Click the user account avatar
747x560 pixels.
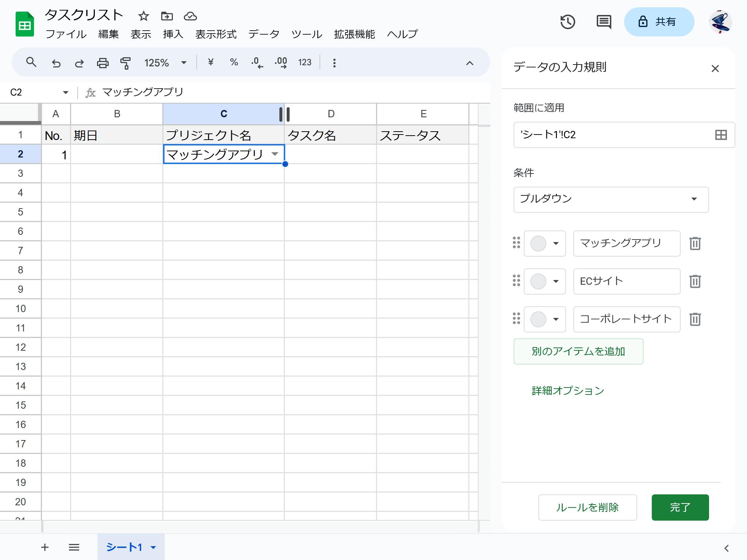(x=720, y=22)
